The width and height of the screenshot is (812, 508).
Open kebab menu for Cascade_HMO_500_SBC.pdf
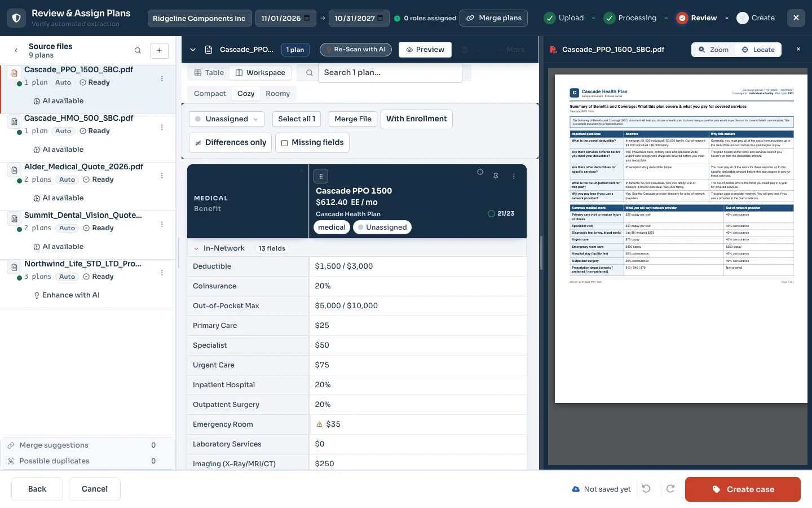click(x=162, y=127)
